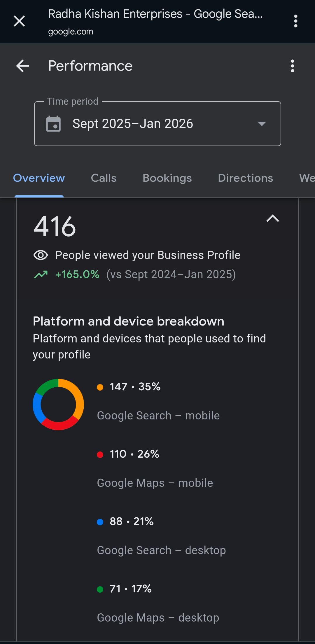Open Performance page three-dot options
Viewport: 315px width, 644px height.
(292, 66)
